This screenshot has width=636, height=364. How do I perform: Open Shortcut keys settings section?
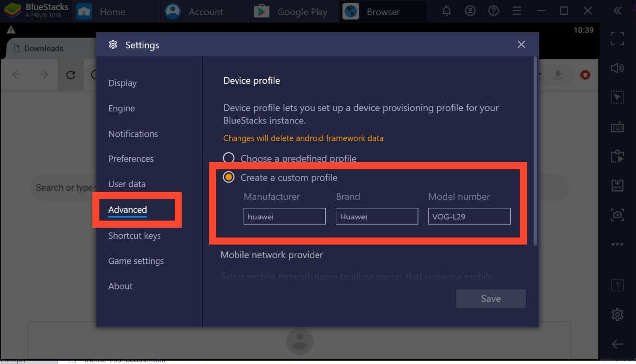(x=134, y=235)
